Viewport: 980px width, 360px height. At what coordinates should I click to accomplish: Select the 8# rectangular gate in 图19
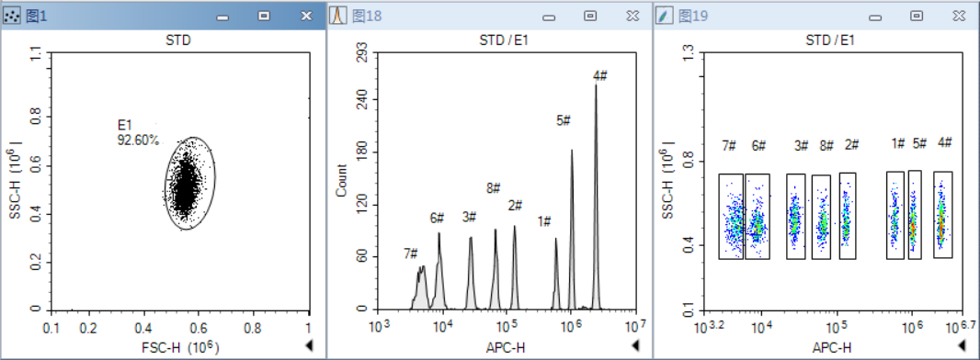[x=821, y=217]
